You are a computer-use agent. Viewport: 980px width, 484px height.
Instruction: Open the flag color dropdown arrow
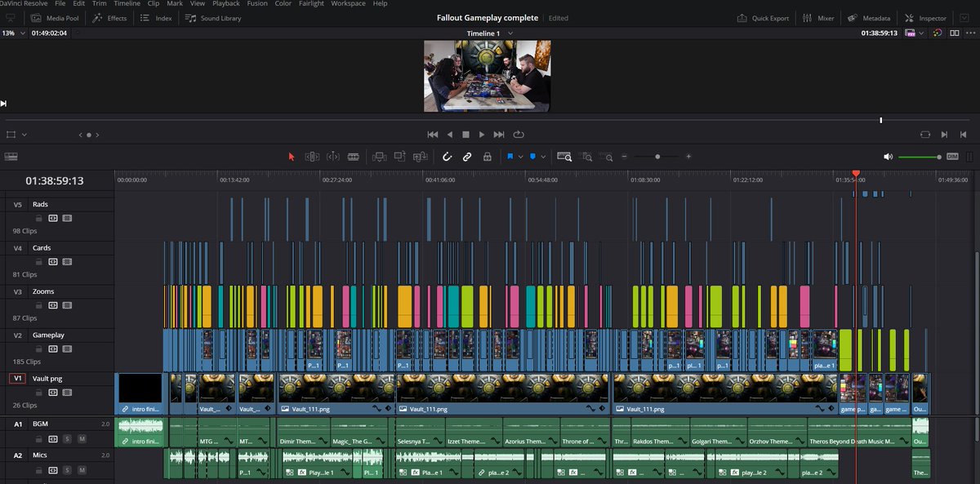pyautogui.click(x=520, y=157)
